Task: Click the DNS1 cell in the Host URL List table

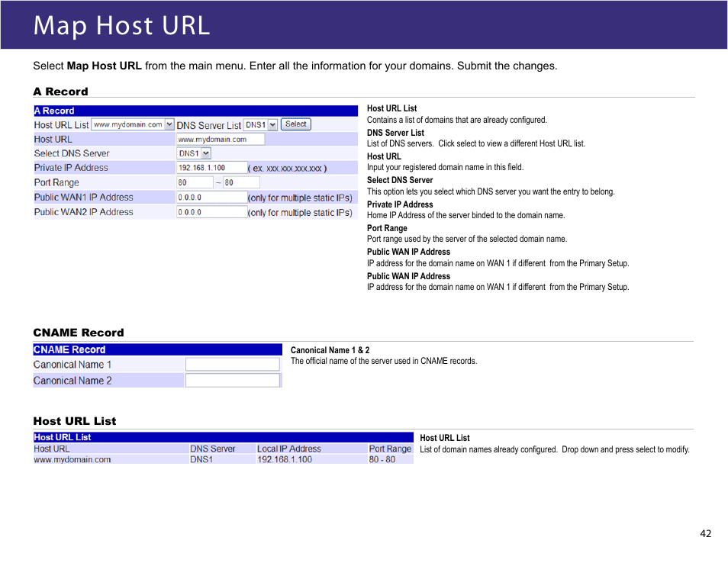Action: point(201,459)
